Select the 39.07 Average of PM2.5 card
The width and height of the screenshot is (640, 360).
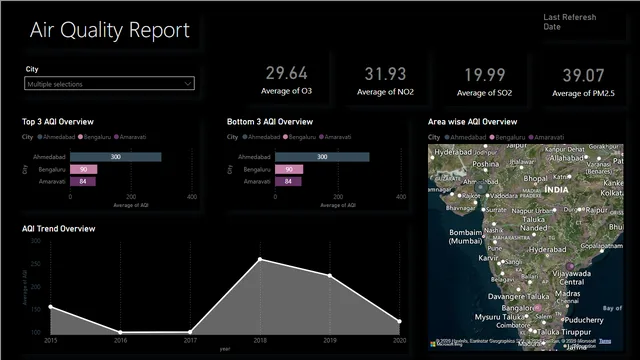coord(583,82)
